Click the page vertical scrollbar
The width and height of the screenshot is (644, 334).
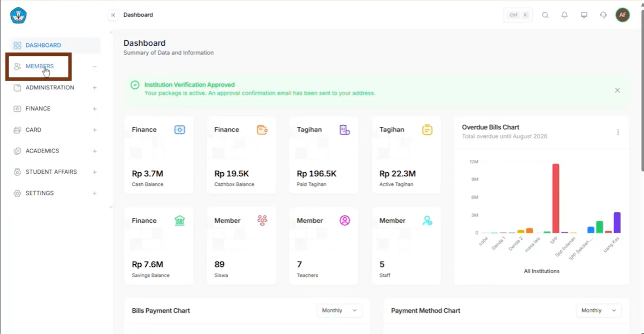[x=642, y=90]
